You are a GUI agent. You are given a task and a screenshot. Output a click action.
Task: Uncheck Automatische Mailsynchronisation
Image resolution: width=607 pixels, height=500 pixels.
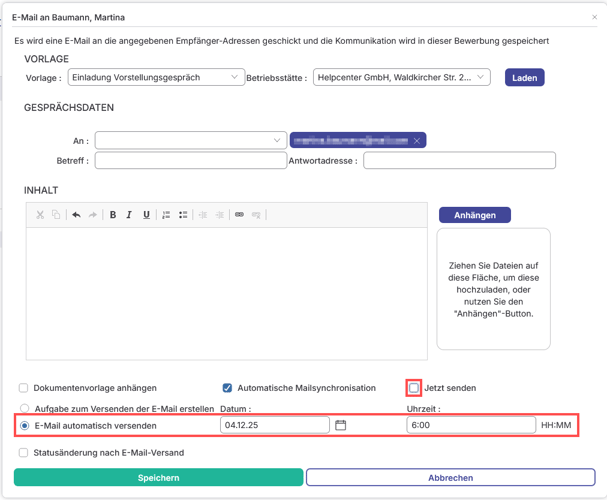[x=227, y=388]
